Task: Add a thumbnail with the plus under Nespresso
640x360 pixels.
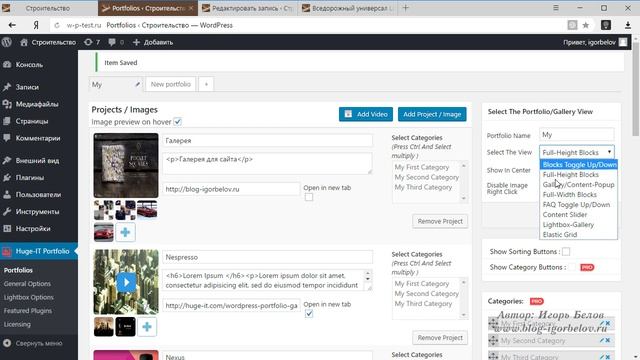Action: click(147, 327)
